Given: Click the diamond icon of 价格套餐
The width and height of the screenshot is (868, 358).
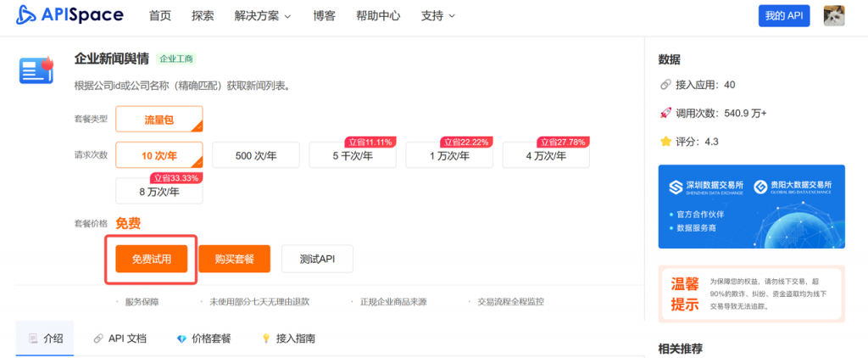Looking at the screenshot, I should [181, 338].
